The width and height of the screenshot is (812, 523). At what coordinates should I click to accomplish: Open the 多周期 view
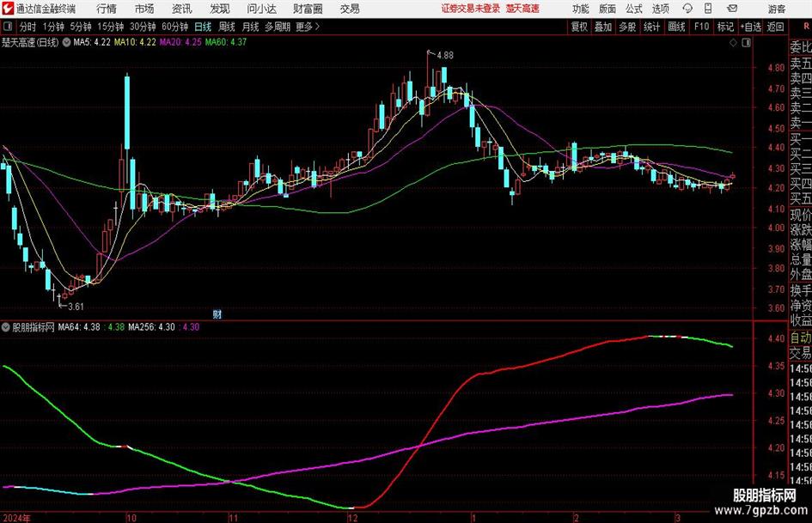pos(278,27)
